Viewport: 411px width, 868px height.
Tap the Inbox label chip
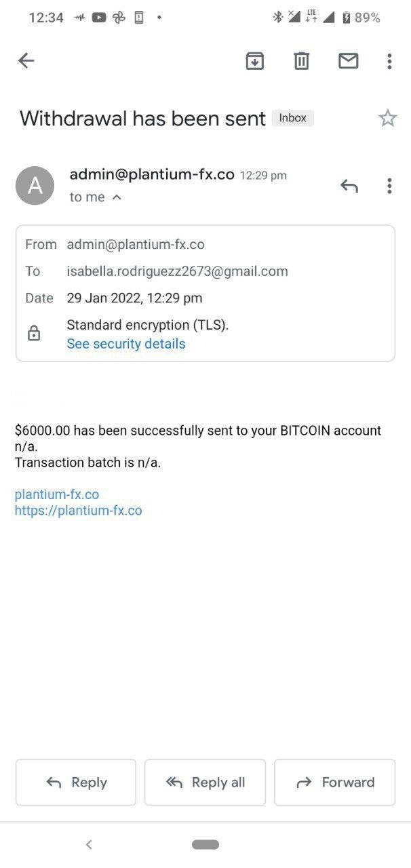293,118
